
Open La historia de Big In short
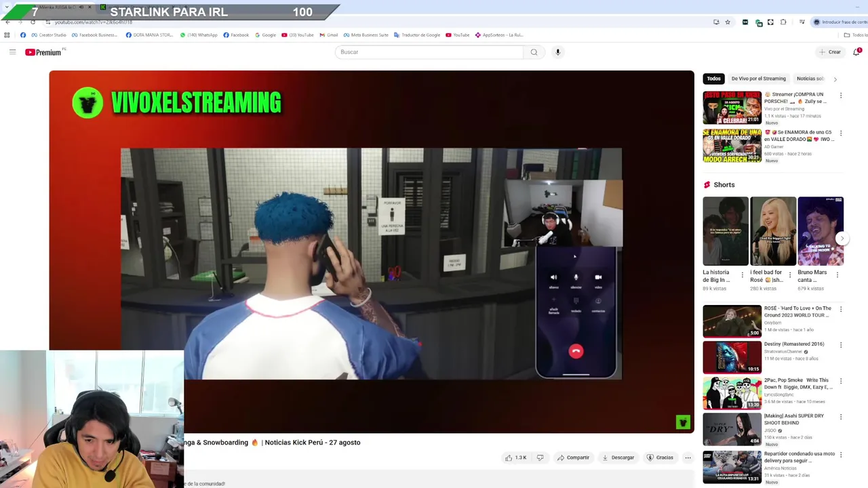(725, 231)
